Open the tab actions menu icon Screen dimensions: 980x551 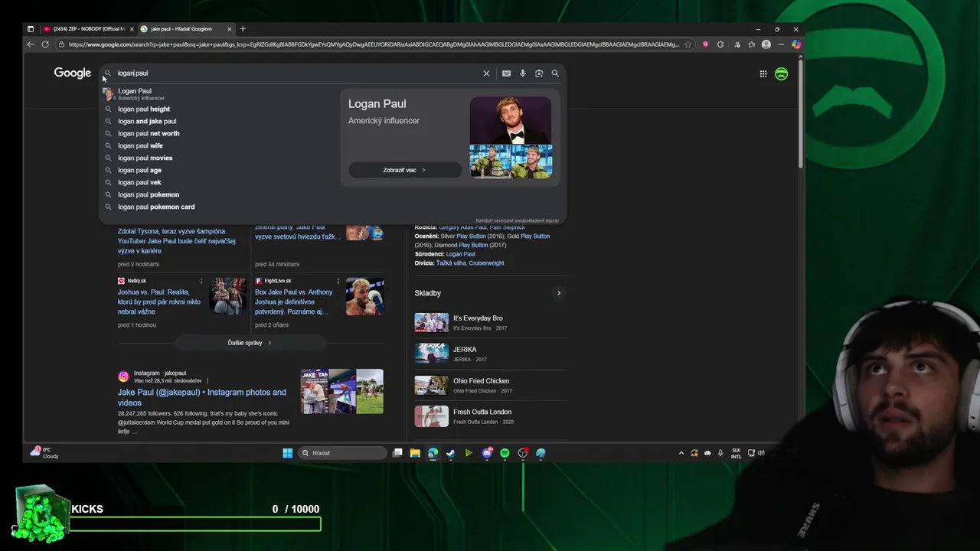click(x=31, y=29)
